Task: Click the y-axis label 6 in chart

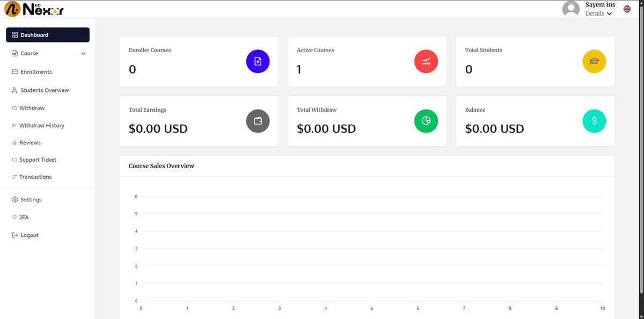Action: [136, 197]
